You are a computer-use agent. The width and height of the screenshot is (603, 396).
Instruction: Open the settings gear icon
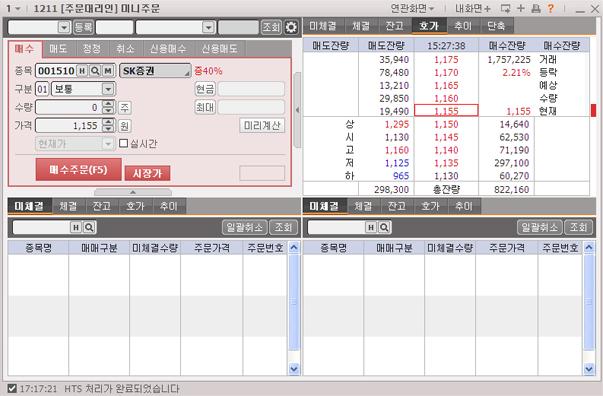point(291,27)
